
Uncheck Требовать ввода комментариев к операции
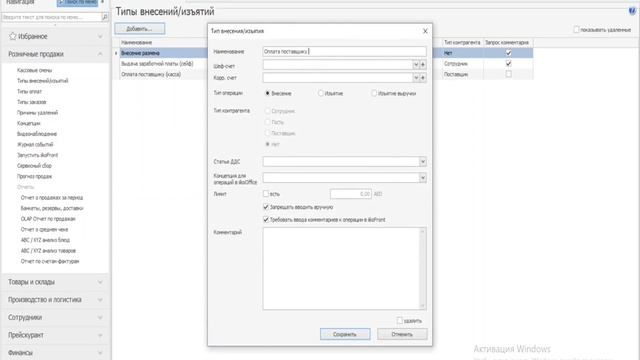[266, 220]
